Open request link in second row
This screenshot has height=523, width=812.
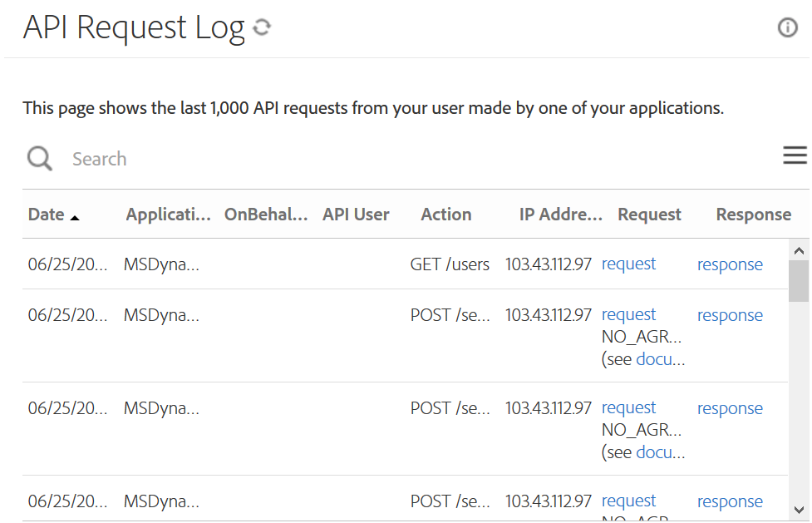point(628,314)
